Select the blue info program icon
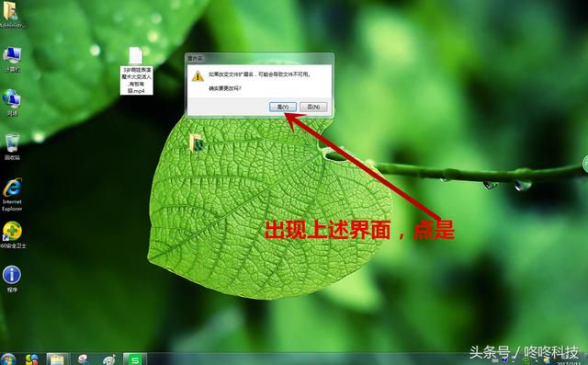 [x=12, y=279]
